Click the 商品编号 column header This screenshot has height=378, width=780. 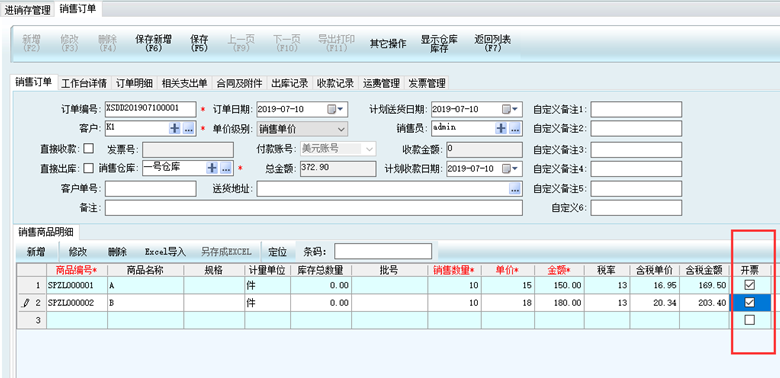[77, 270]
